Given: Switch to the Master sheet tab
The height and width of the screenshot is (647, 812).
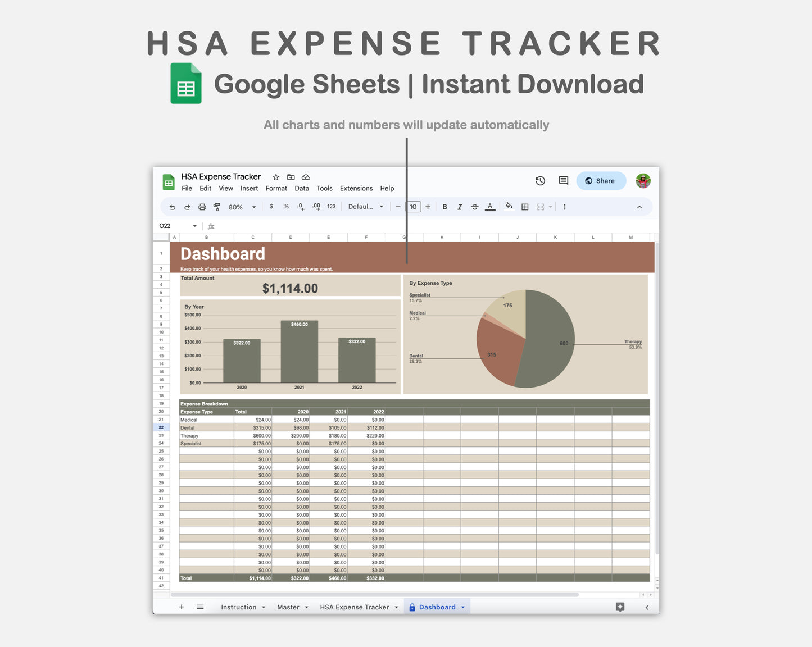Looking at the screenshot, I should click(288, 607).
